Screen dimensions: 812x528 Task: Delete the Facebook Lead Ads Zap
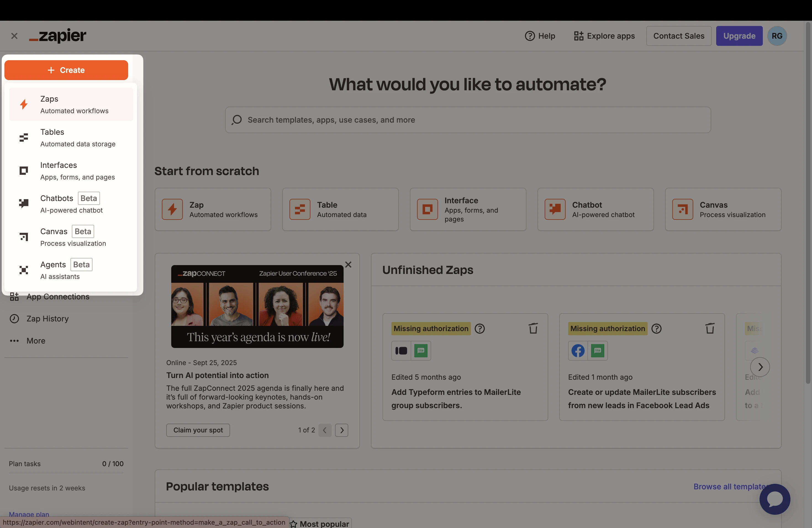(x=710, y=328)
